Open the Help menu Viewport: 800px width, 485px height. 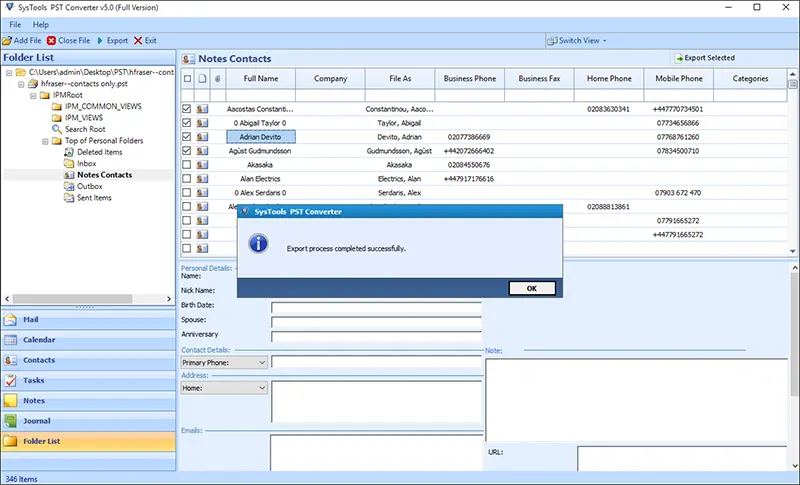tap(41, 24)
